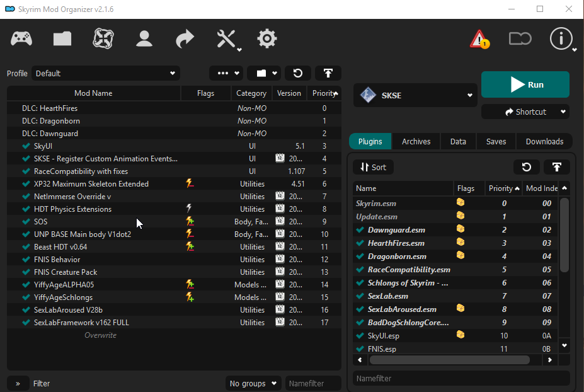Switch to the Data tab
This screenshot has width=584, height=392.
(458, 141)
